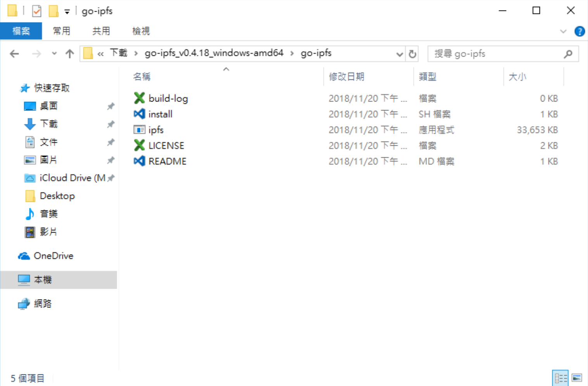Click the SH 檔案 type cell

coord(435,114)
